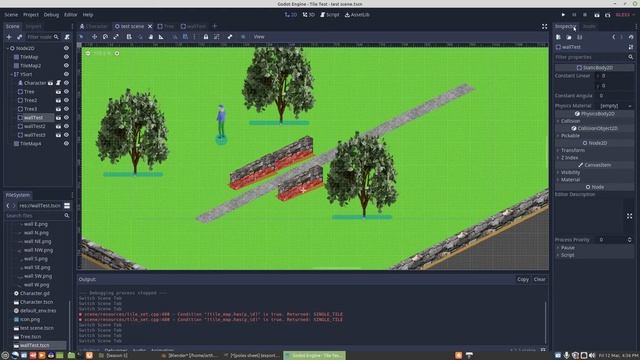This screenshot has height=360, width=640.
Task: Open Inspector object history icon
Action: 631,37
